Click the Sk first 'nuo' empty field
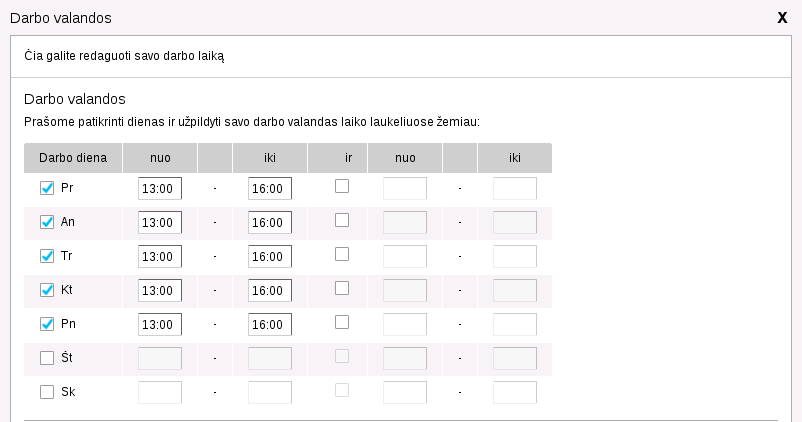The image size is (802, 422). tap(160, 393)
